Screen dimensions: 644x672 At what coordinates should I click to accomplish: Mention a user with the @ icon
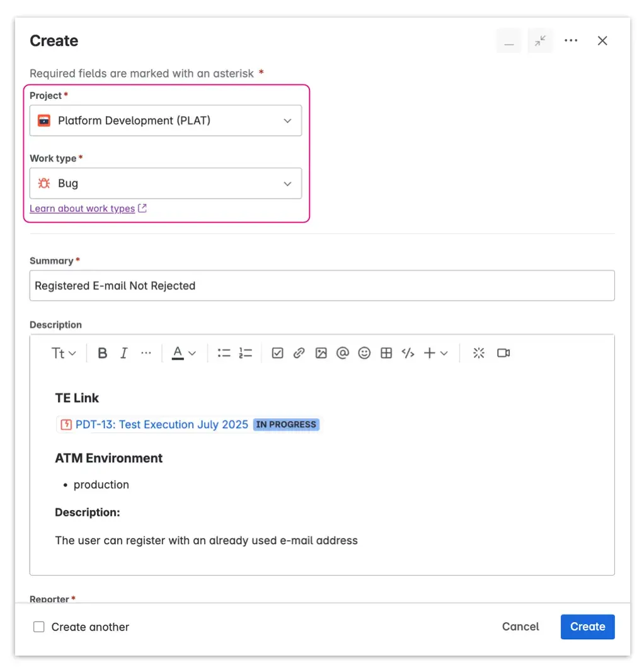click(x=343, y=353)
